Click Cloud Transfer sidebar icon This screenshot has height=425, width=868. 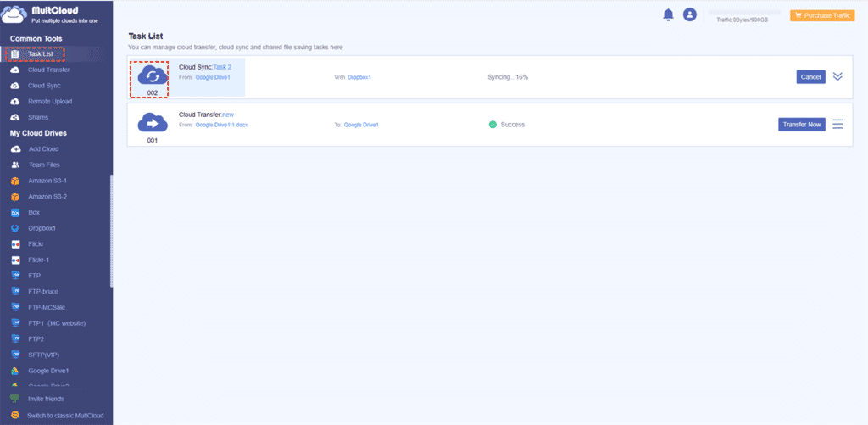tap(15, 70)
